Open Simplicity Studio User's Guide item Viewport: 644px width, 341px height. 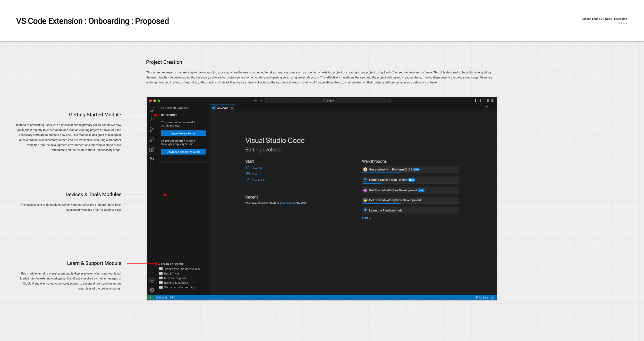tap(182, 269)
